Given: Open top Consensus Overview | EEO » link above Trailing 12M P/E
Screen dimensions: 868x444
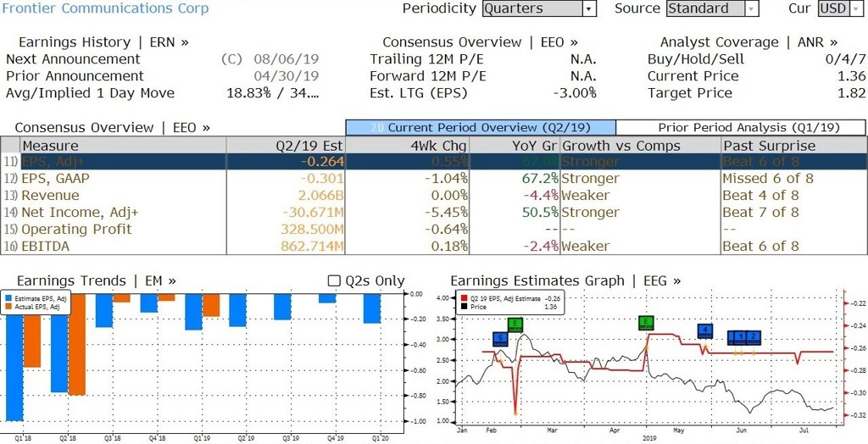Looking at the screenshot, I should [x=481, y=42].
